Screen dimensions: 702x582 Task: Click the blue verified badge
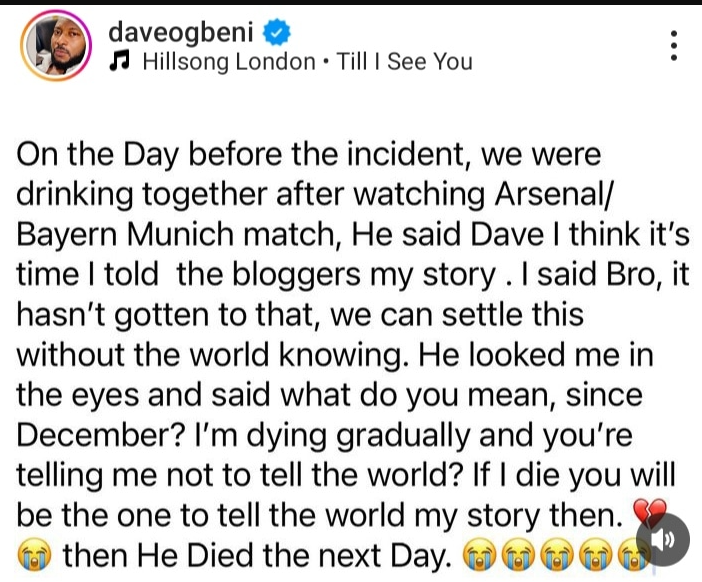point(276,33)
